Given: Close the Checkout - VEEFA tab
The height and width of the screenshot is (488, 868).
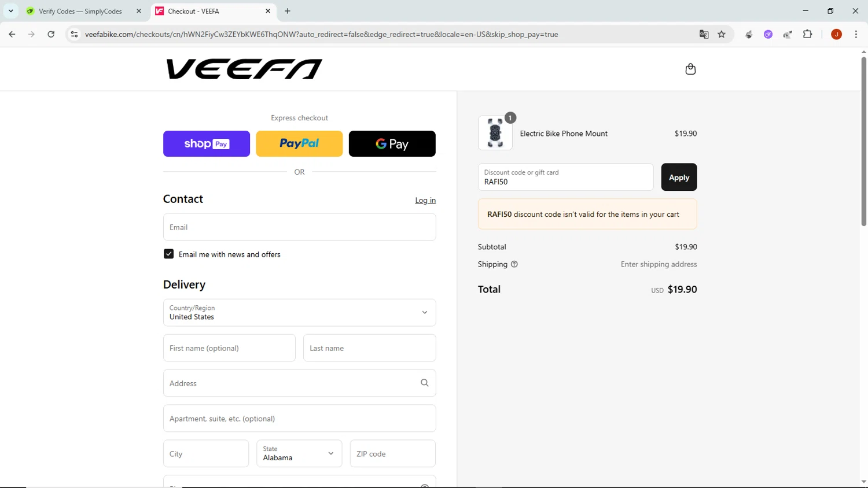Looking at the screenshot, I should (x=268, y=11).
